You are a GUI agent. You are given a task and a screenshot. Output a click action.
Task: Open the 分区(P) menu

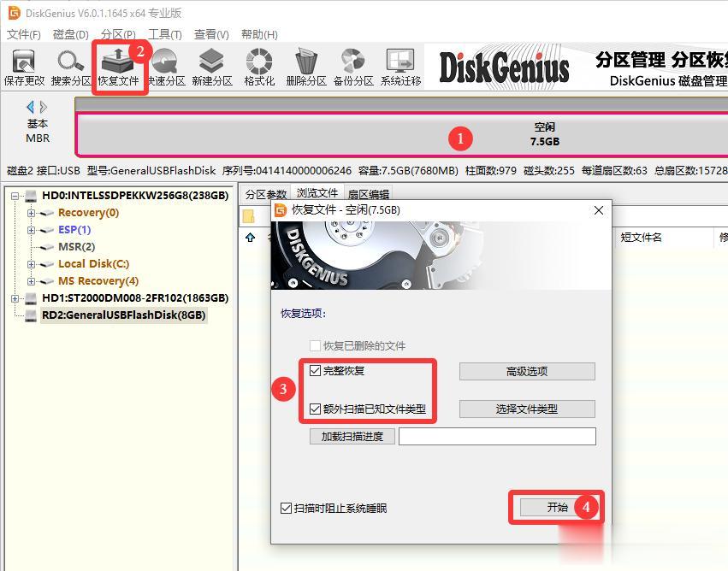(x=118, y=34)
